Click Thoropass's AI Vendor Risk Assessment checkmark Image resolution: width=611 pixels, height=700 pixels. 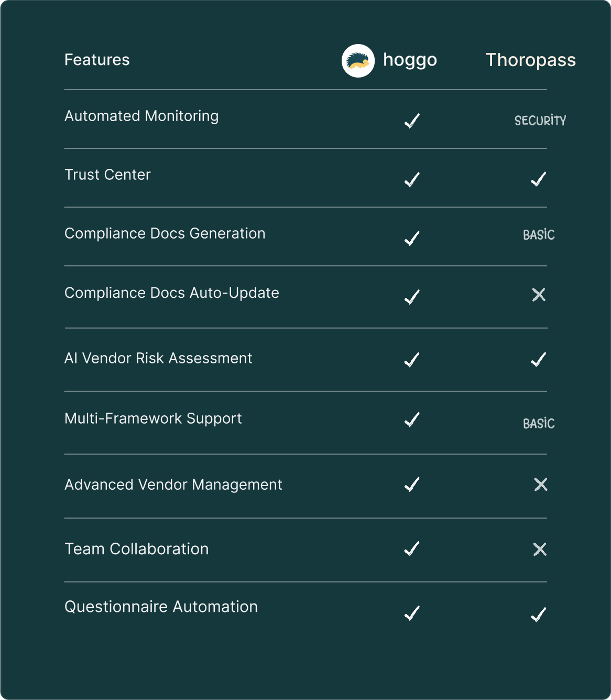(x=539, y=360)
